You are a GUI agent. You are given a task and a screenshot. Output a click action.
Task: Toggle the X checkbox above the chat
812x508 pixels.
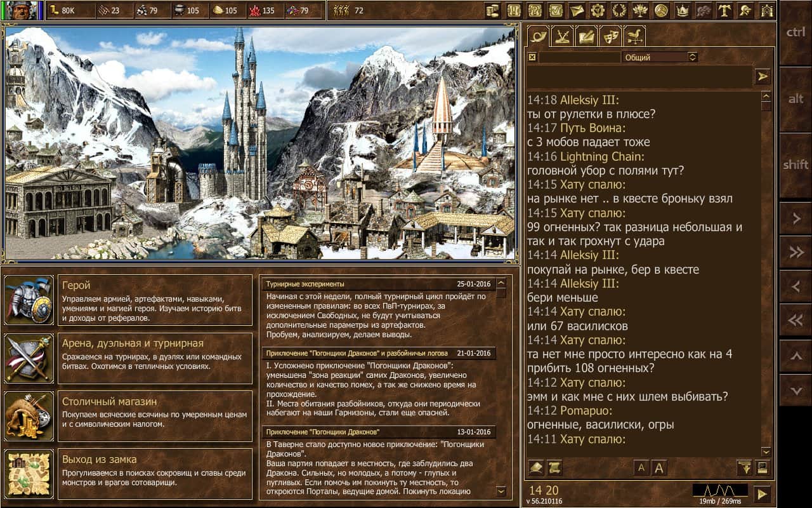point(532,57)
